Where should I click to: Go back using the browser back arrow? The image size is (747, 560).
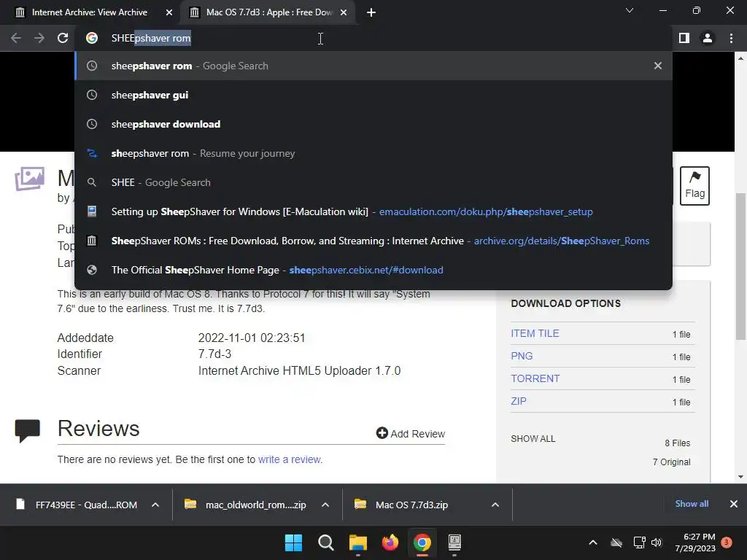(16, 38)
